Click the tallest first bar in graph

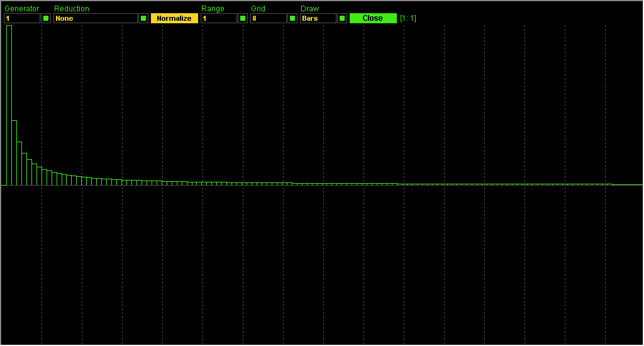pyautogui.click(x=9, y=106)
